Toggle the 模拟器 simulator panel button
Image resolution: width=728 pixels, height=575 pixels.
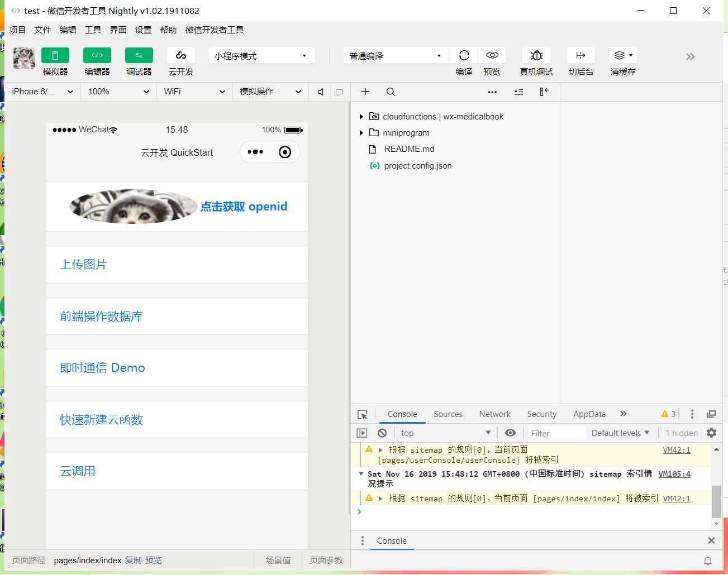(55, 55)
